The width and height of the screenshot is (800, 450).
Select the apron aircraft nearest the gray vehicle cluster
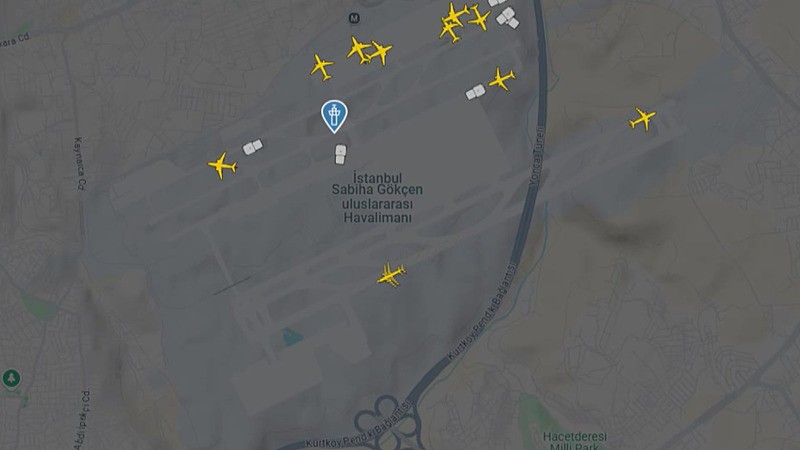point(479,18)
